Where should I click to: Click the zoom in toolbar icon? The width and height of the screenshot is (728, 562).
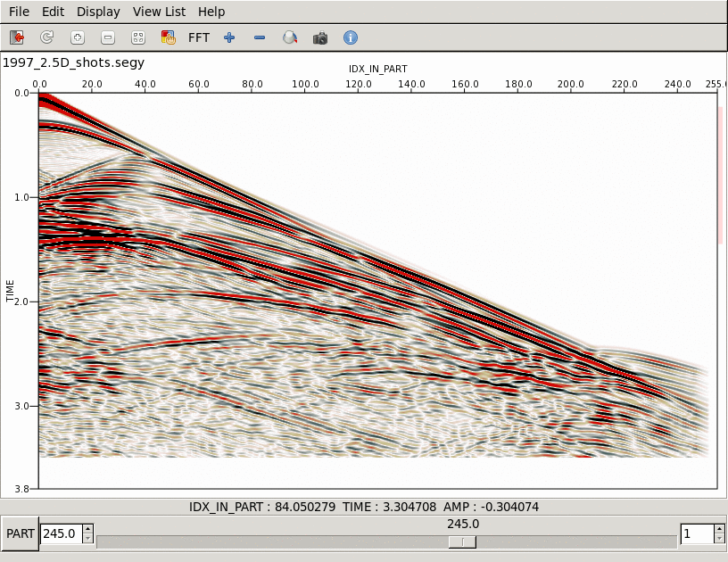point(78,37)
